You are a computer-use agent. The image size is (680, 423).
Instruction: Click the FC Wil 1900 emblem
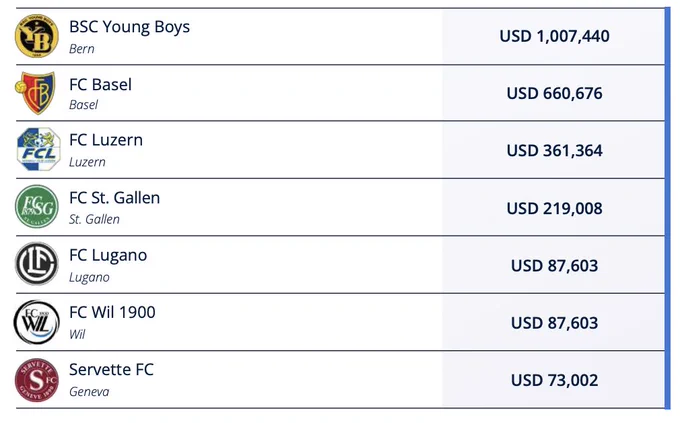coord(36,322)
